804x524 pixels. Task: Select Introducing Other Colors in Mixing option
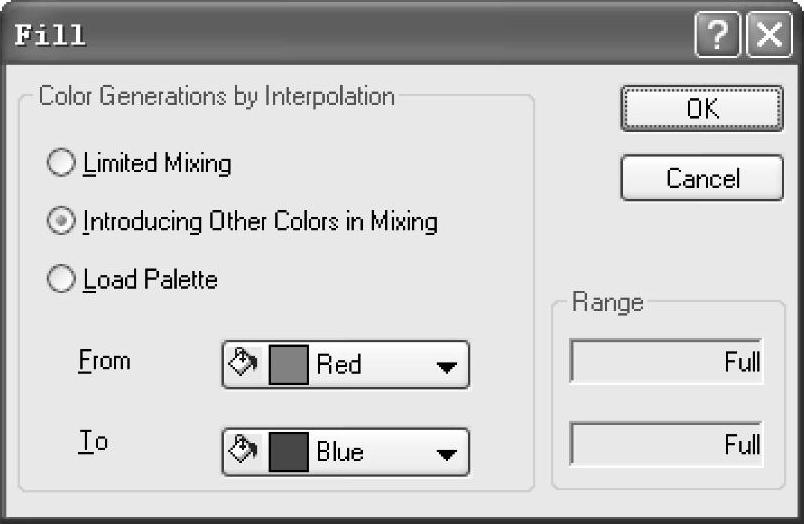[x=62, y=222]
